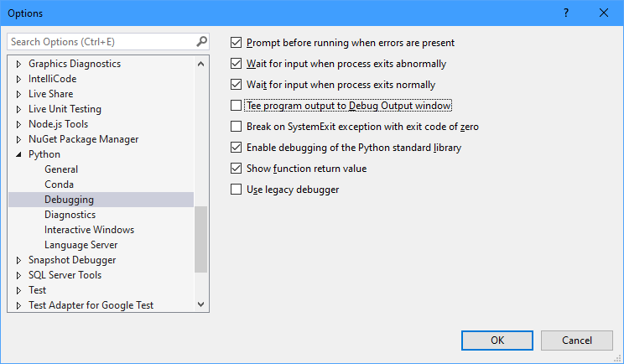The image size is (624, 364).
Task: Expand the Snapshot Debugger node
Action: point(18,260)
